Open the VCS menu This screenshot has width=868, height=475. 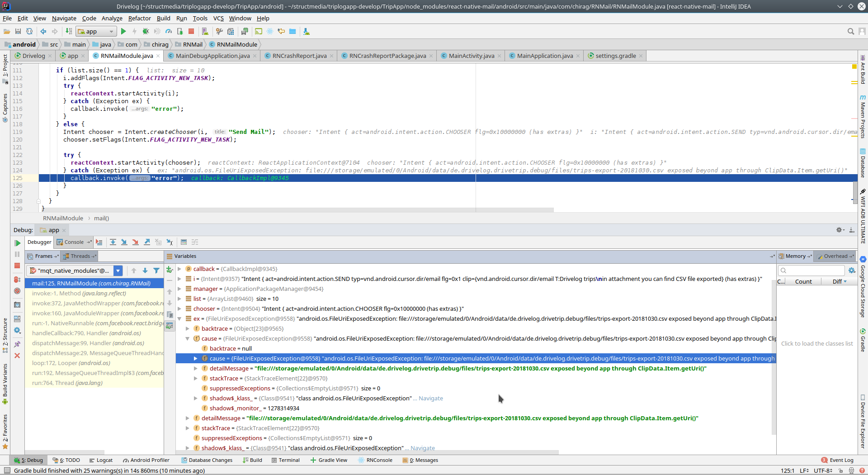click(x=218, y=18)
